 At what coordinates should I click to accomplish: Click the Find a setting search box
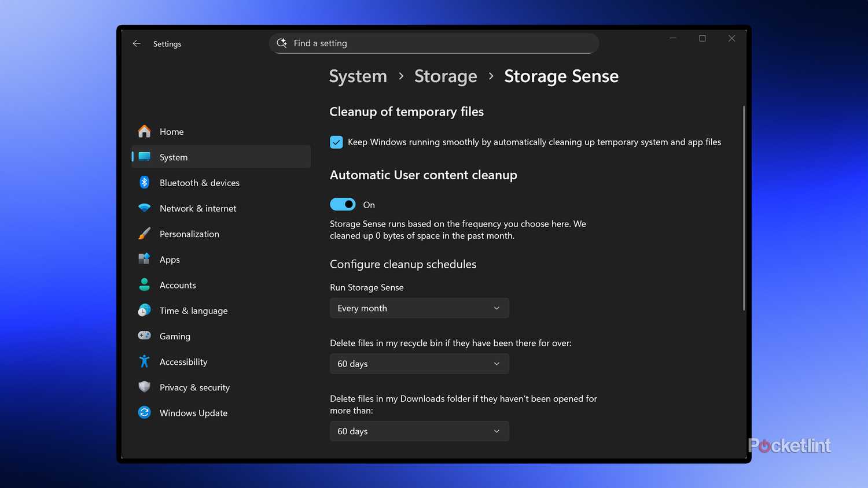pos(434,43)
